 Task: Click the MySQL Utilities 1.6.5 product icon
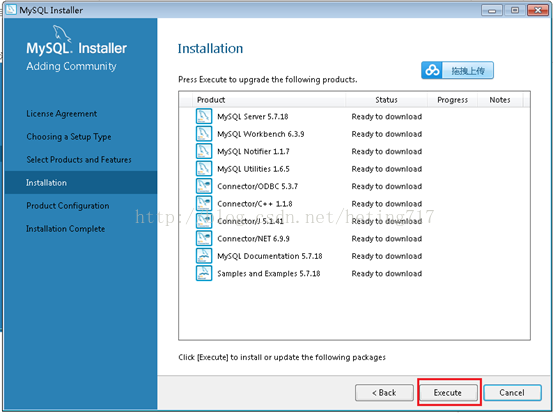click(204, 169)
